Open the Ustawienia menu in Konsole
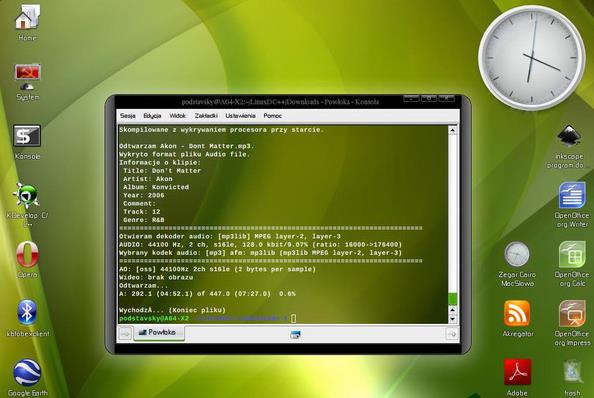Screen dimensions: 594x398 tap(240, 116)
